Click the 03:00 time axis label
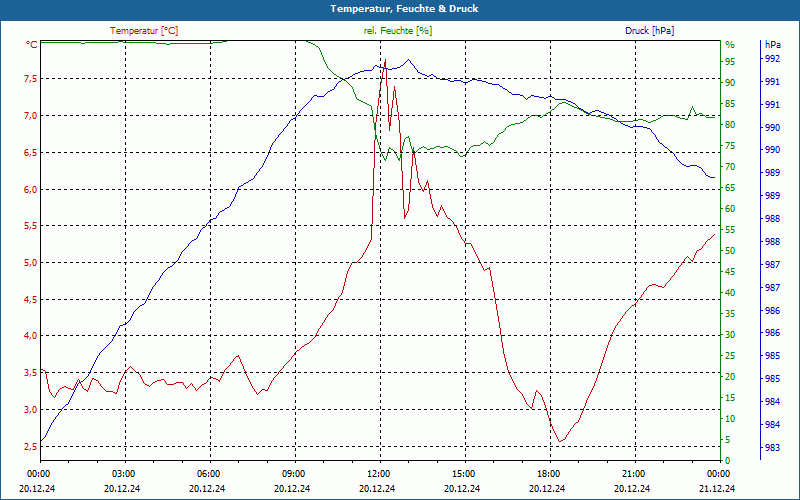This screenshot has height=500, width=800. pyautogui.click(x=123, y=473)
